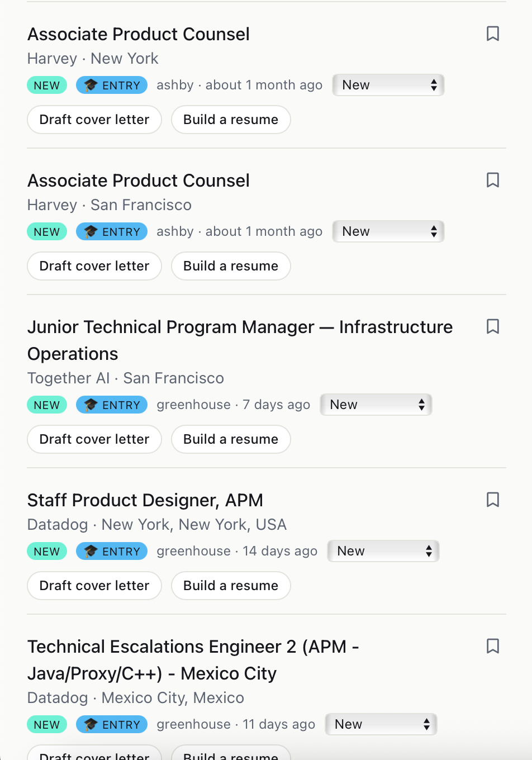The image size is (532, 760).
Task: Open Associate Product Counsel New York listing title
Action: 139,34
